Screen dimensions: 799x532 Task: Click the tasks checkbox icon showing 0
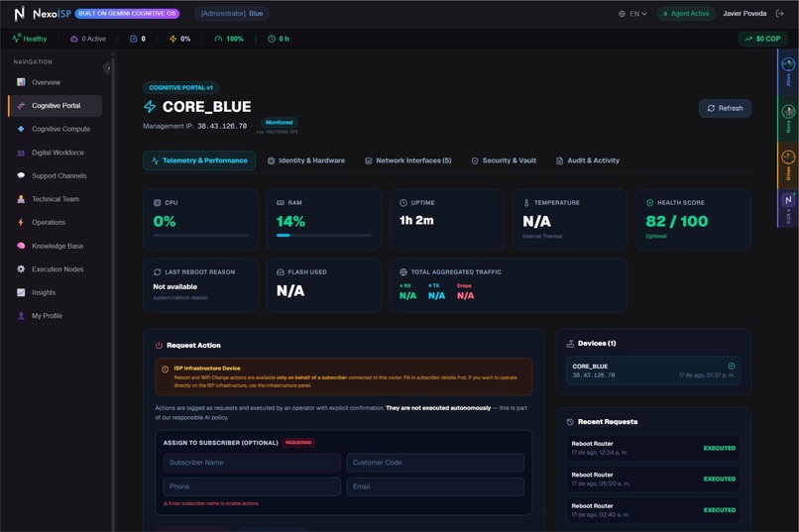click(134, 39)
